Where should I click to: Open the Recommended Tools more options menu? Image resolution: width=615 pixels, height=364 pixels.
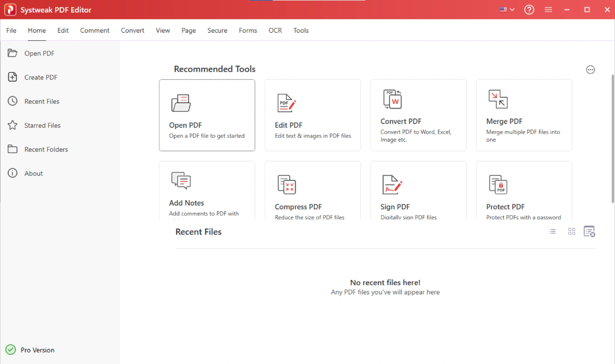590,69
